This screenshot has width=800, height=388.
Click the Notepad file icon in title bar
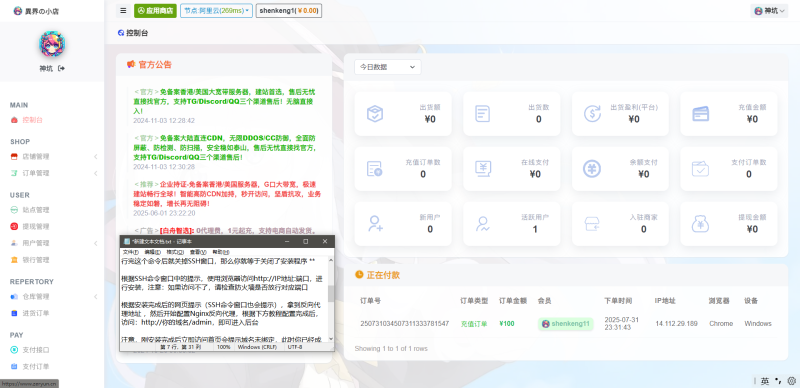pos(127,241)
